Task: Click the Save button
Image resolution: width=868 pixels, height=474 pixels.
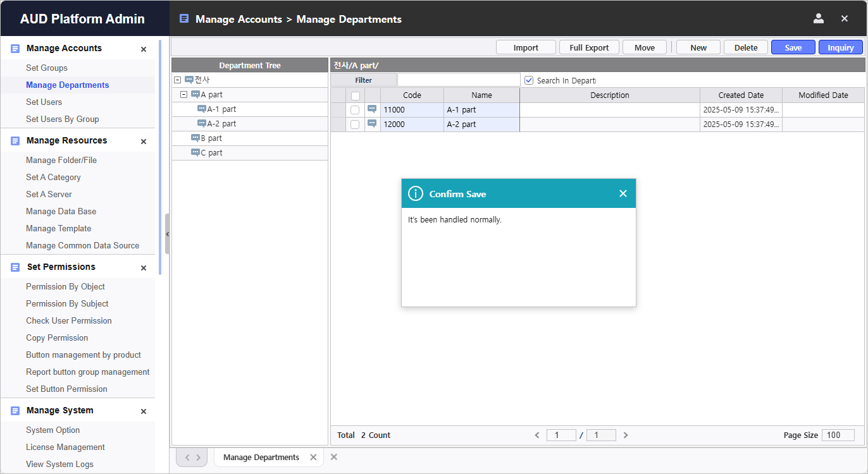Action: pos(793,47)
